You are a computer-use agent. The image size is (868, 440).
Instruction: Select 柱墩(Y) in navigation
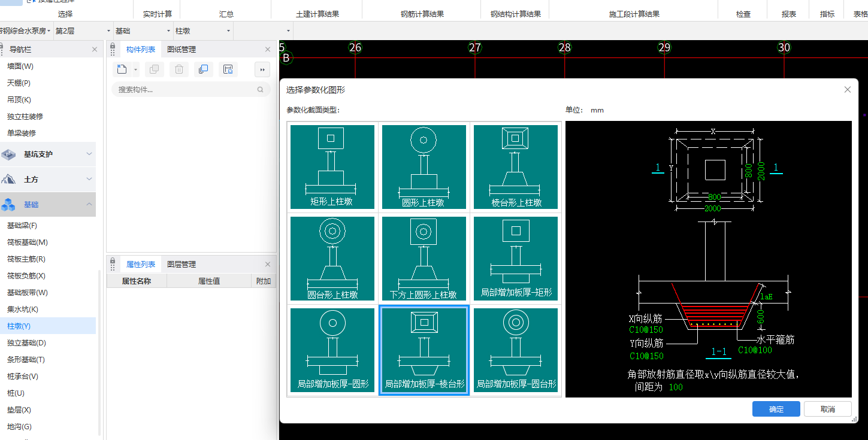tap(48, 326)
